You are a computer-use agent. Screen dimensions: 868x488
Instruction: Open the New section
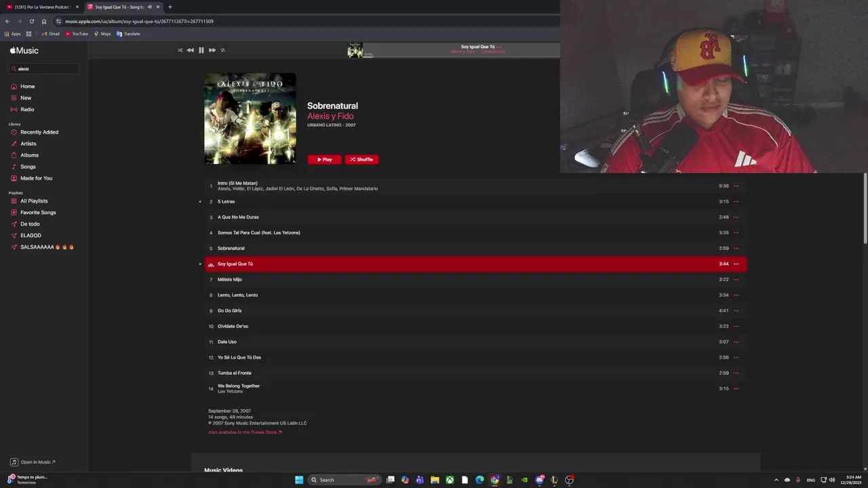tap(21, 98)
